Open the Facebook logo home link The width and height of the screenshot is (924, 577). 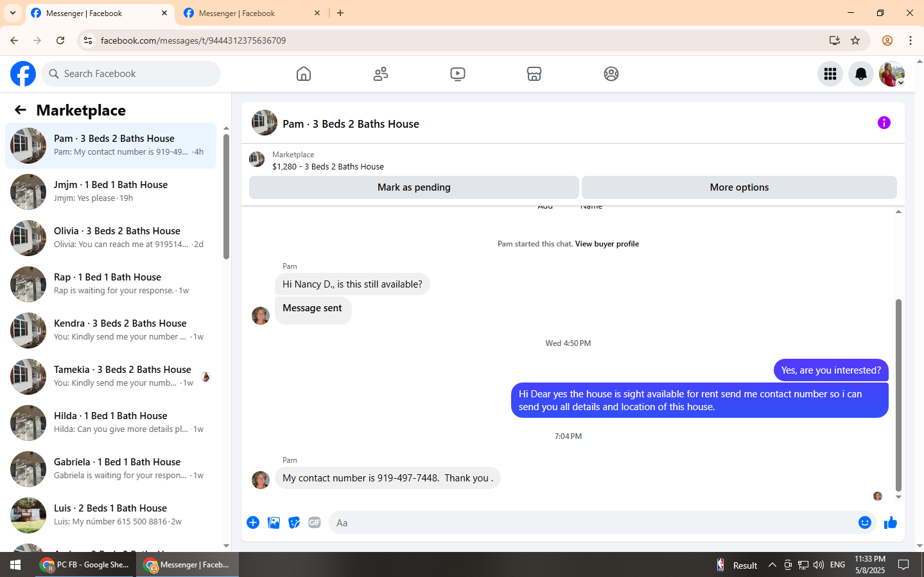(23, 74)
